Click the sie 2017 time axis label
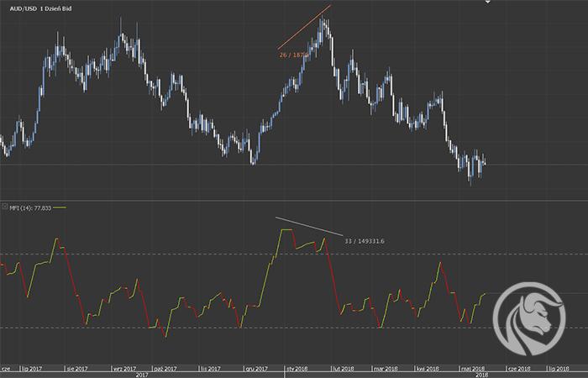The image size is (588, 378). (77, 369)
